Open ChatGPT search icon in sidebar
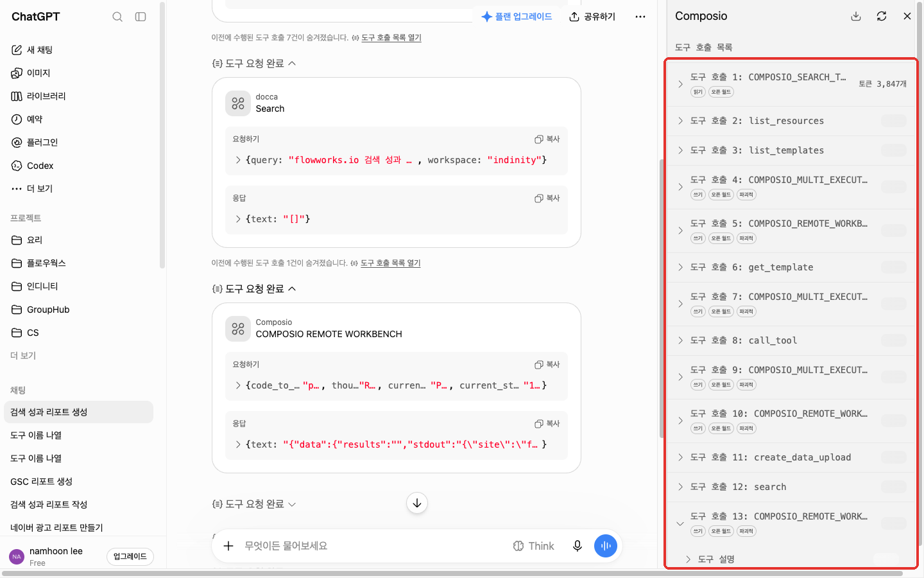The width and height of the screenshot is (924, 578). (x=117, y=17)
